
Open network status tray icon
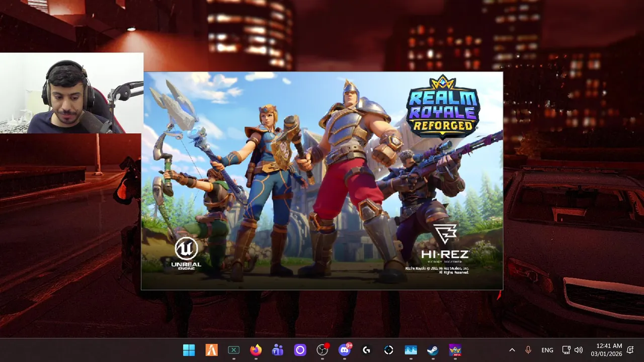pos(566,350)
